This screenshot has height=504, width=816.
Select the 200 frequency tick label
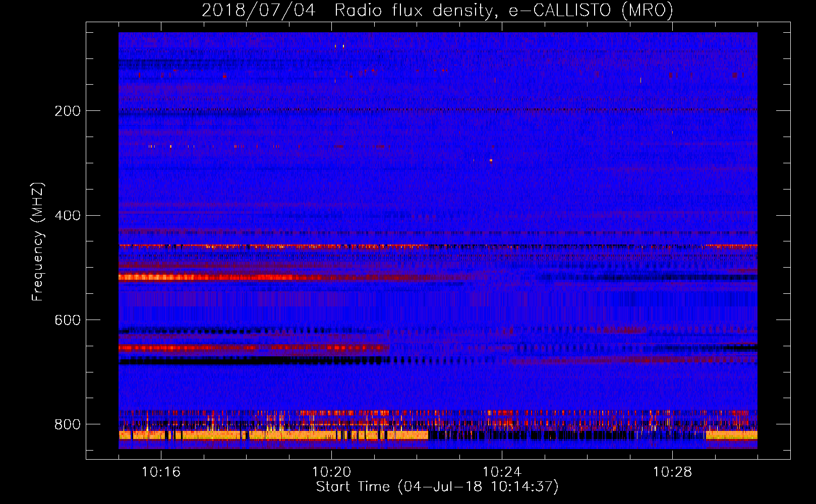68,111
